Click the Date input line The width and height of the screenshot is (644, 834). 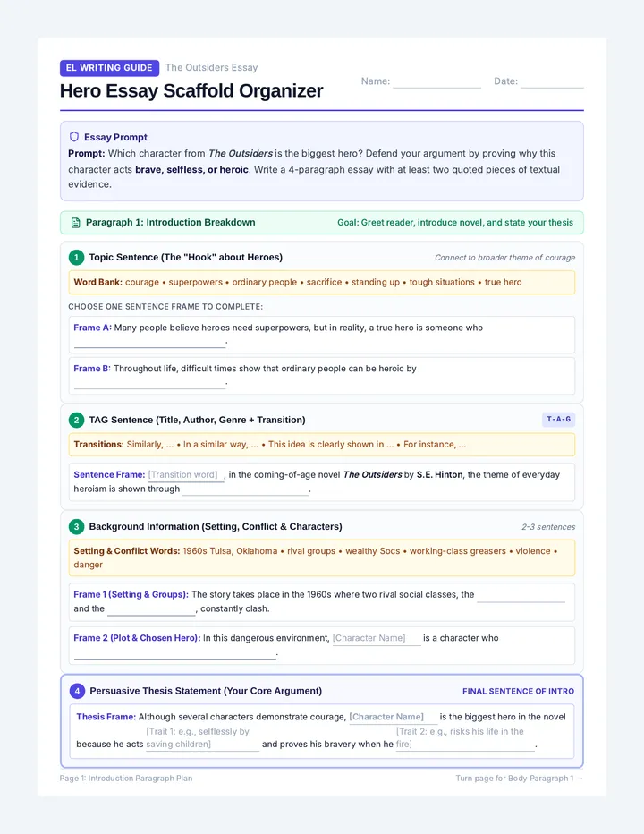(x=552, y=82)
